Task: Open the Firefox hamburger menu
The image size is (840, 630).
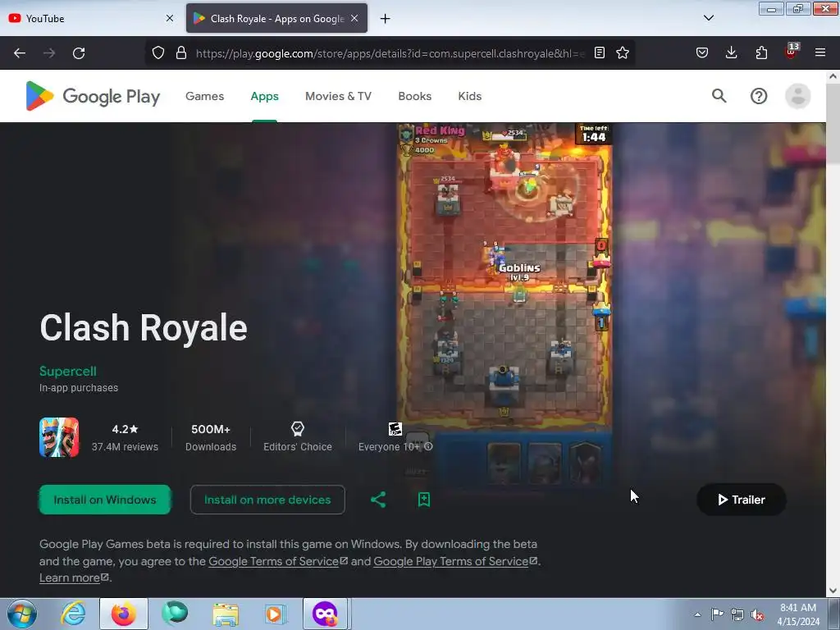Action: (820, 52)
